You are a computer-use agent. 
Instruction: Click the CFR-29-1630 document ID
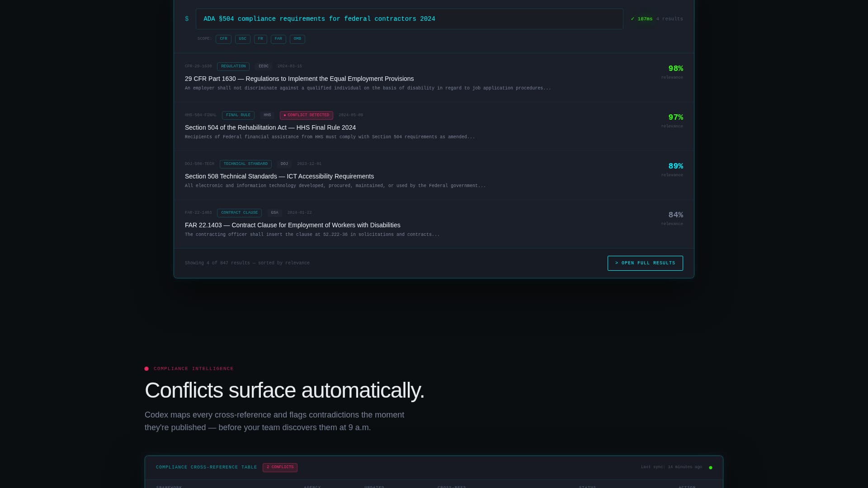[198, 66]
